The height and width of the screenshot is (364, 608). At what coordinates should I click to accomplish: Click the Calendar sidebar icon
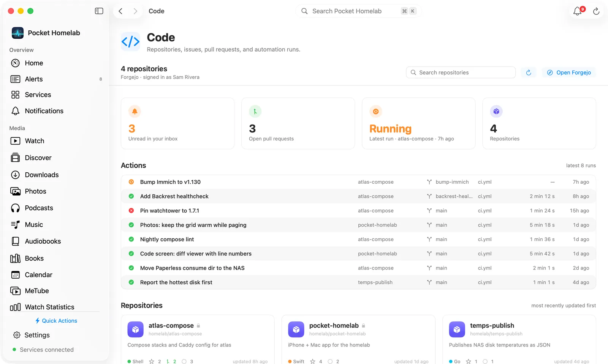(x=15, y=275)
